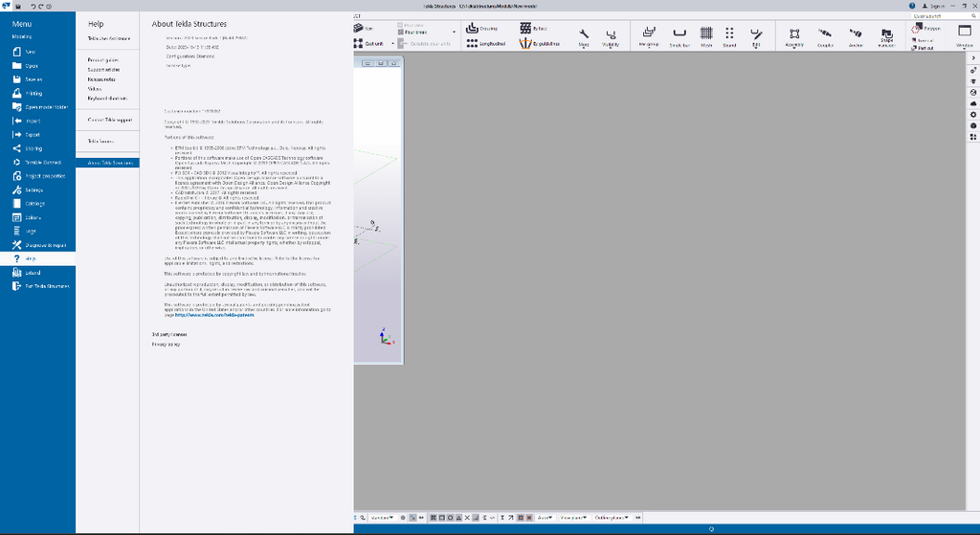Open Project properties
Viewport: 980px width, 535px height.
tap(37, 176)
